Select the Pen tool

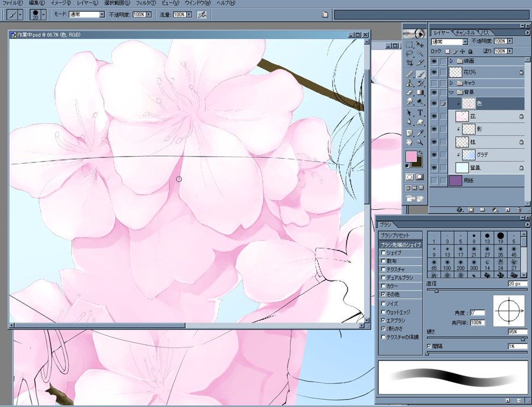tap(410, 122)
